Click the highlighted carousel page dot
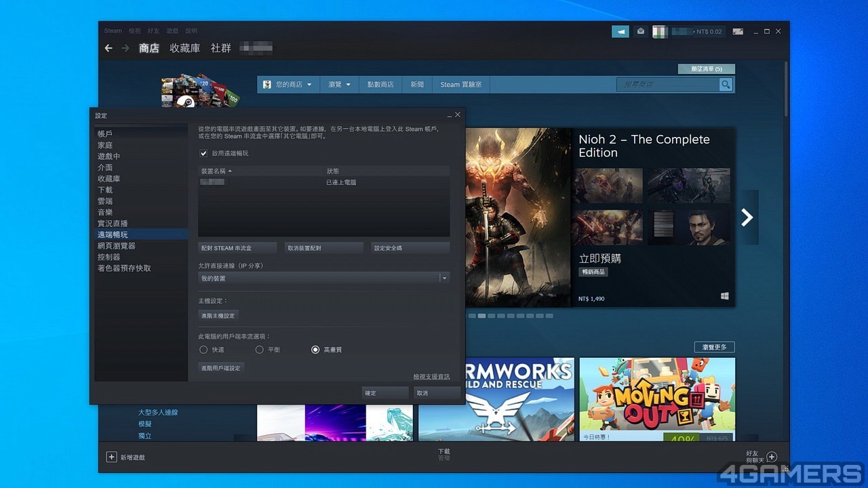 tap(481, 316)
